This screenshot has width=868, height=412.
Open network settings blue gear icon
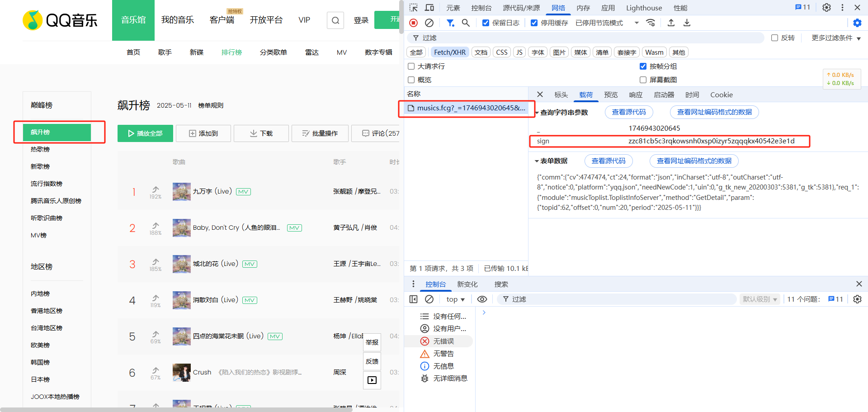coord(857,23)
